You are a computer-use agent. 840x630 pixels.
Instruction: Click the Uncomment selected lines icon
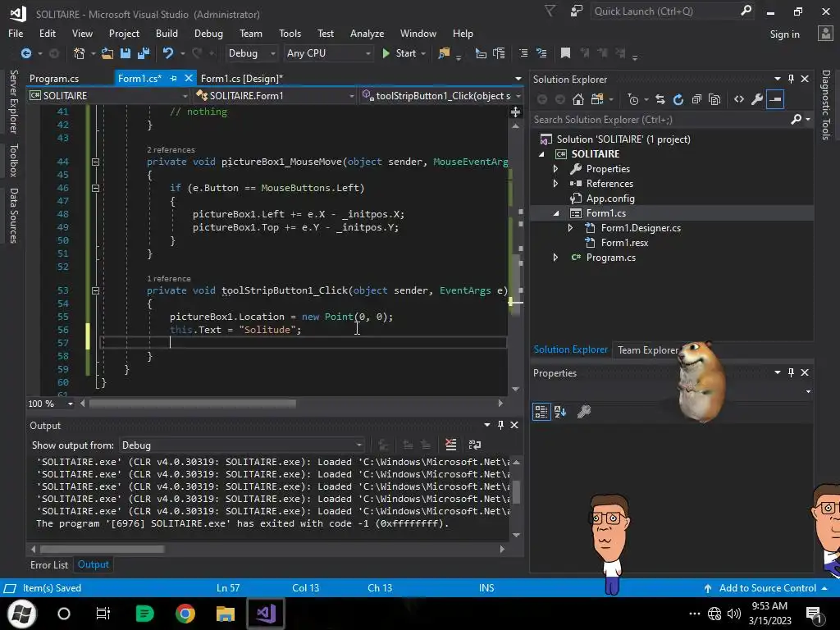click(541, 53)
